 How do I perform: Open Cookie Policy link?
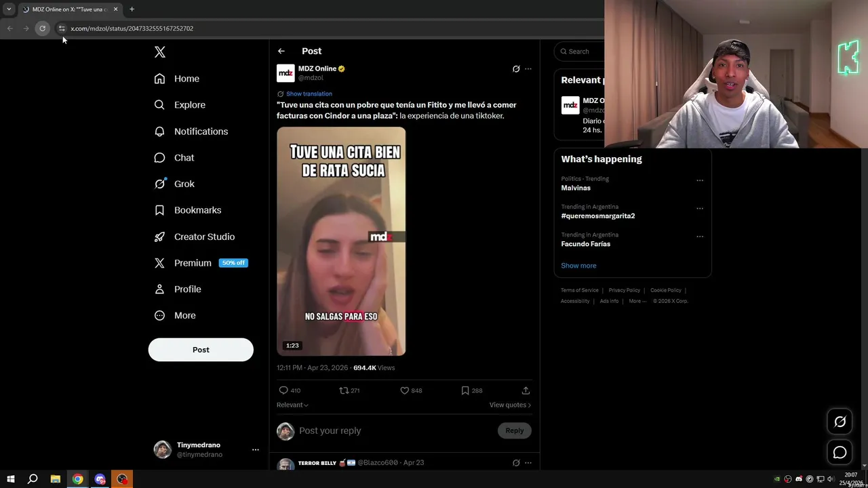tap(666, 290)
